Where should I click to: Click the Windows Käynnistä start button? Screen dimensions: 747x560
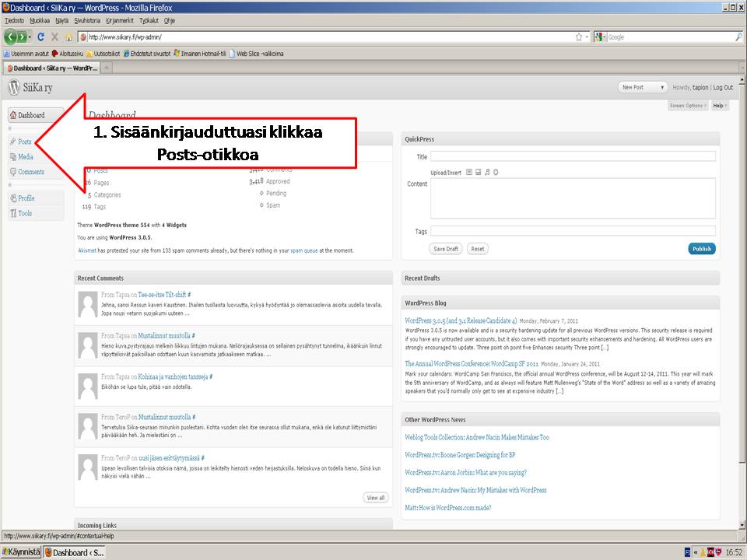click(x=21, y=552)
